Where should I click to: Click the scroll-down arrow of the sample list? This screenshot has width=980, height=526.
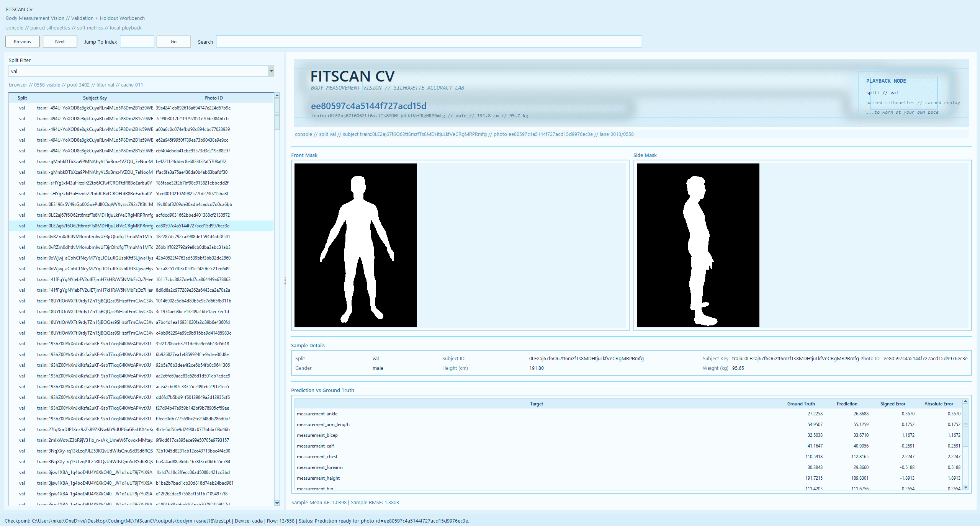[277, 503]
